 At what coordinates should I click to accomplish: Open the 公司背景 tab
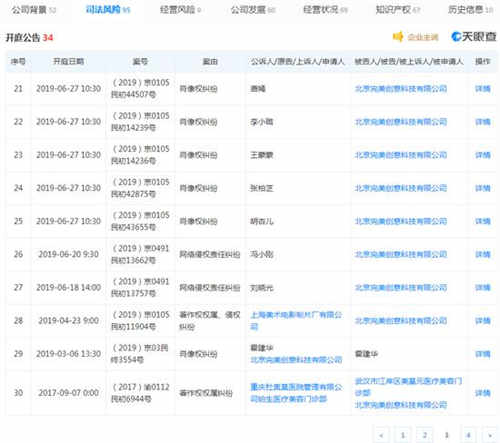tap(34, 10)
